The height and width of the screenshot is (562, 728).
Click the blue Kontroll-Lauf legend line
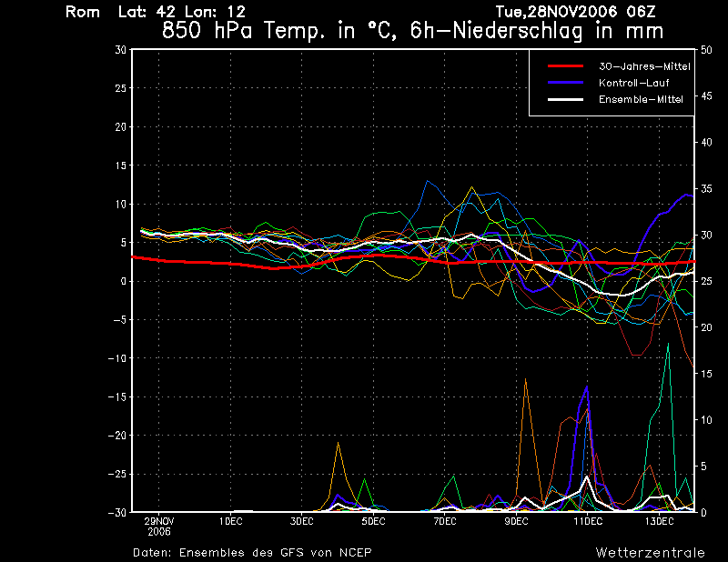(564, 83)
